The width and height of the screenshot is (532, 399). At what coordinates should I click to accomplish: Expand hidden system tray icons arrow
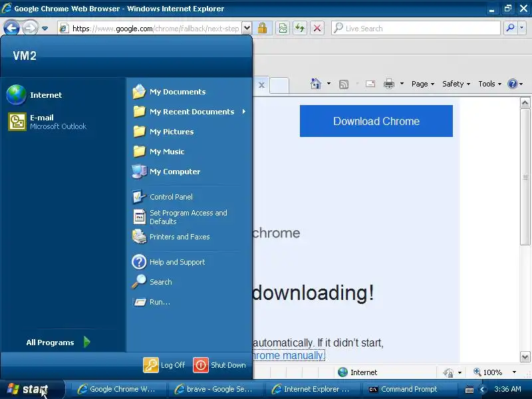point(482,390)
